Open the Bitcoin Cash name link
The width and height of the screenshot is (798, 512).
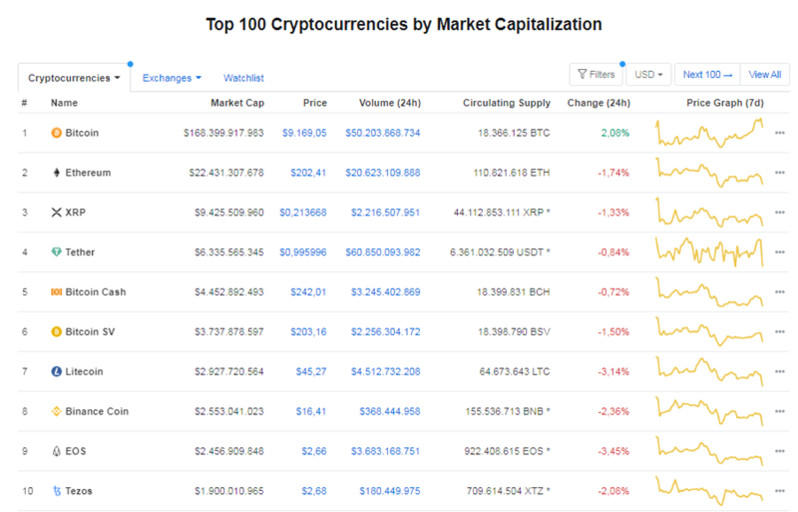click(x=95, y=292)
